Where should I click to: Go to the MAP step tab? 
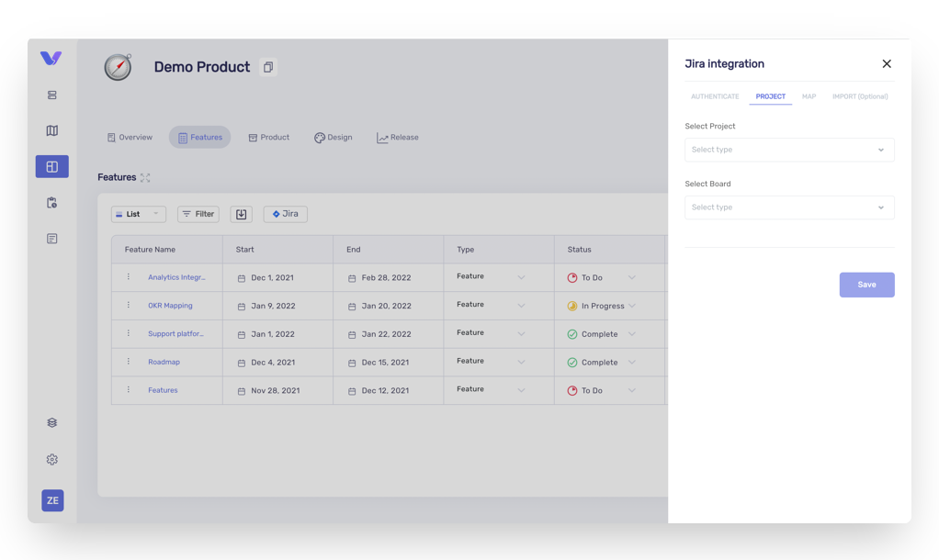pyautogui.click(x=809, y=96)
